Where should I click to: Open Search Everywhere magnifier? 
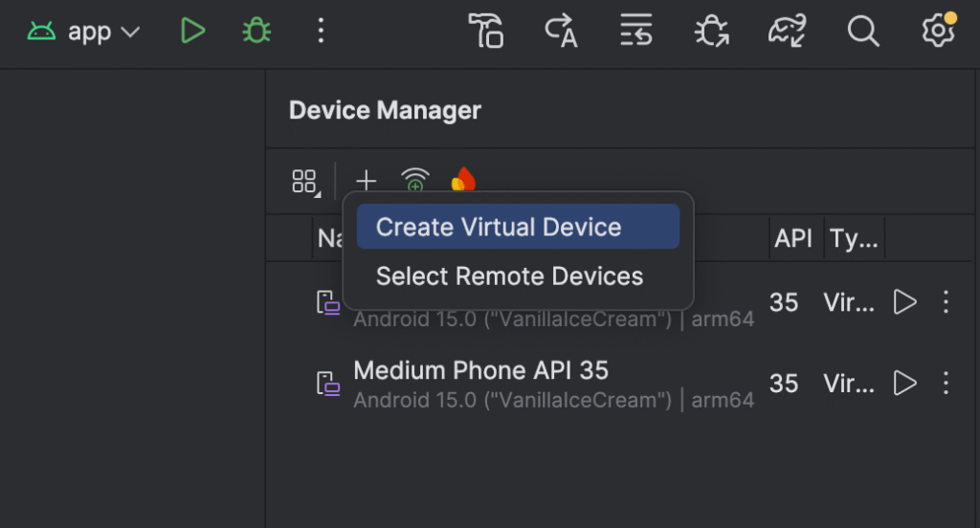pos(862,32)
